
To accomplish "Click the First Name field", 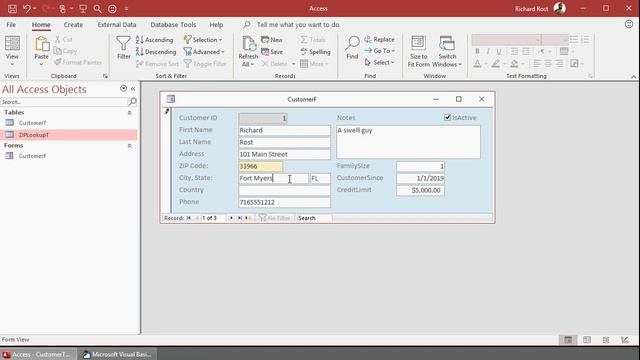I will (x=284, y=130).
